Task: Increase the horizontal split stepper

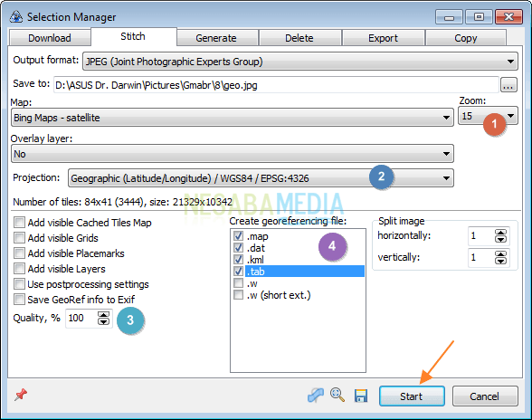Action: tap(500, 233)
